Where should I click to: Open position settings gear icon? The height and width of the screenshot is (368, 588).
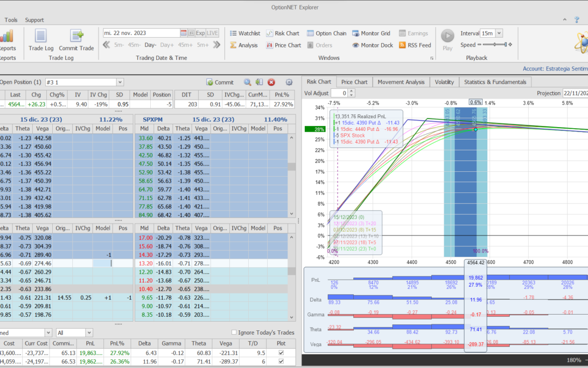click(x=289, y=82)
